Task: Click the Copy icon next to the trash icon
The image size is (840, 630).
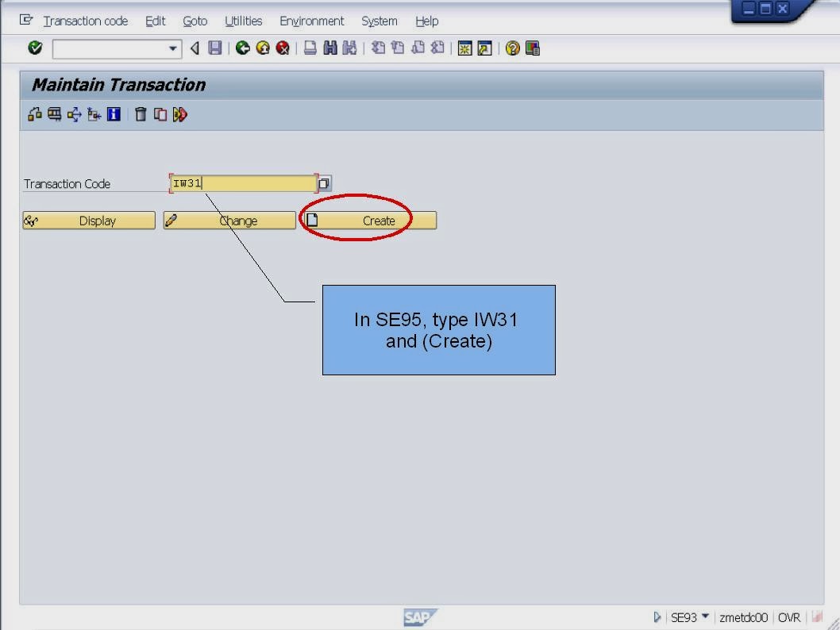Action: click(160, 115)
